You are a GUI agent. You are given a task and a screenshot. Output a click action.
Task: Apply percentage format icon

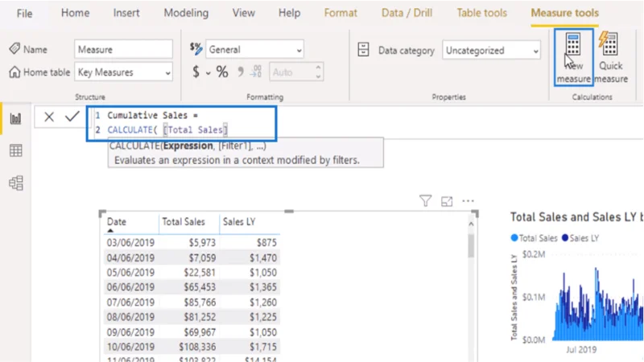pos(222,72)
